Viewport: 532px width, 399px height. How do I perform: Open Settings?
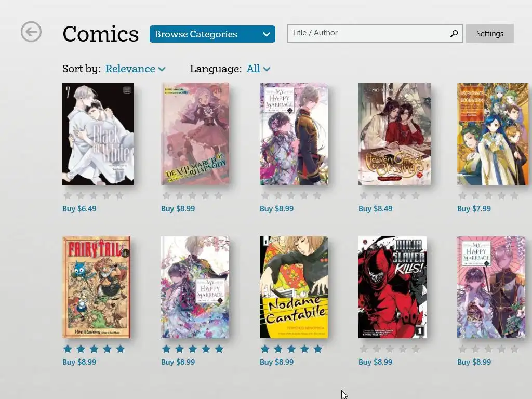pos(489,33)
